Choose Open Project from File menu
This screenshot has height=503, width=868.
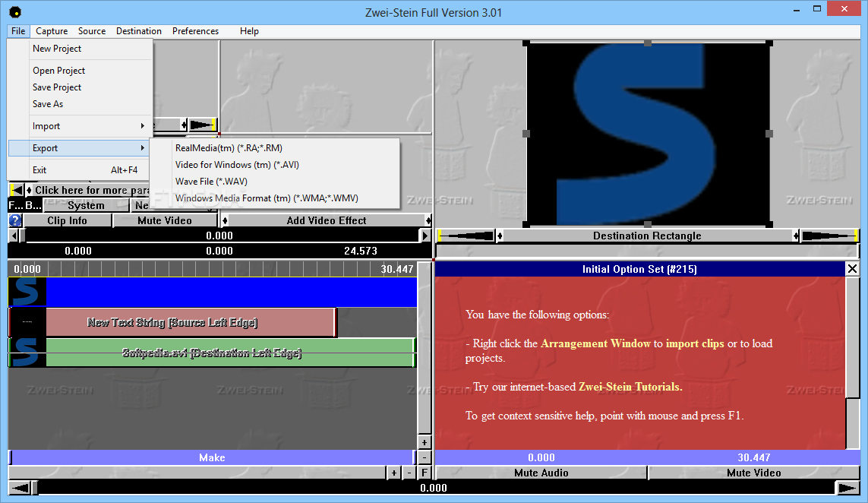click(80, 71)
